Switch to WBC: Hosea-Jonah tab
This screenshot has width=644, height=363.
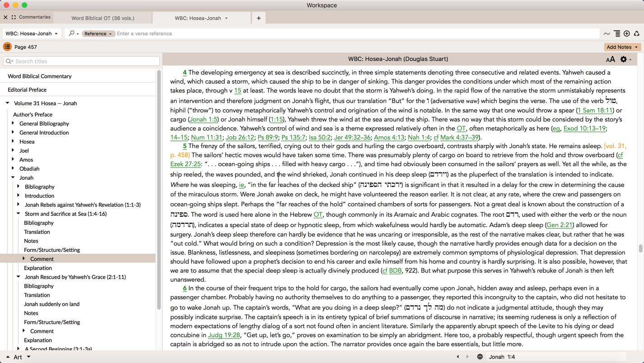click(201, 18)
